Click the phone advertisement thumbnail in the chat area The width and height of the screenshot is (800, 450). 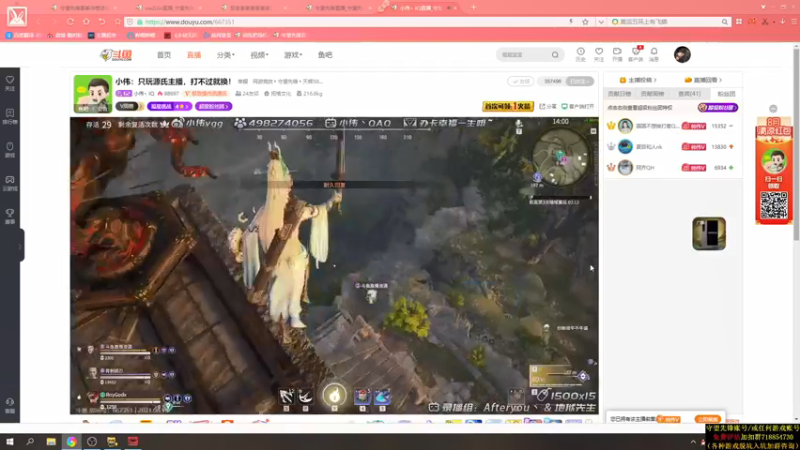pyautogui.click(x=709, y=234)
